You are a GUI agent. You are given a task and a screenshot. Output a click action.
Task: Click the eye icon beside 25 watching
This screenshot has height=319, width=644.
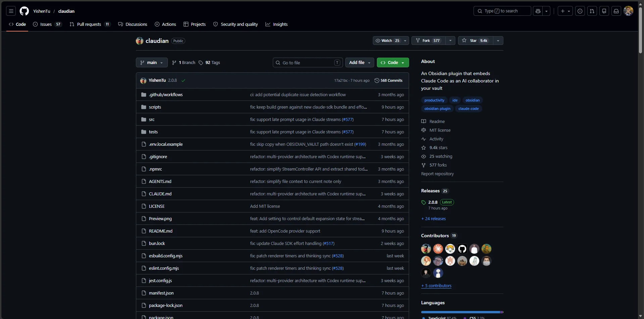(424, 156)
